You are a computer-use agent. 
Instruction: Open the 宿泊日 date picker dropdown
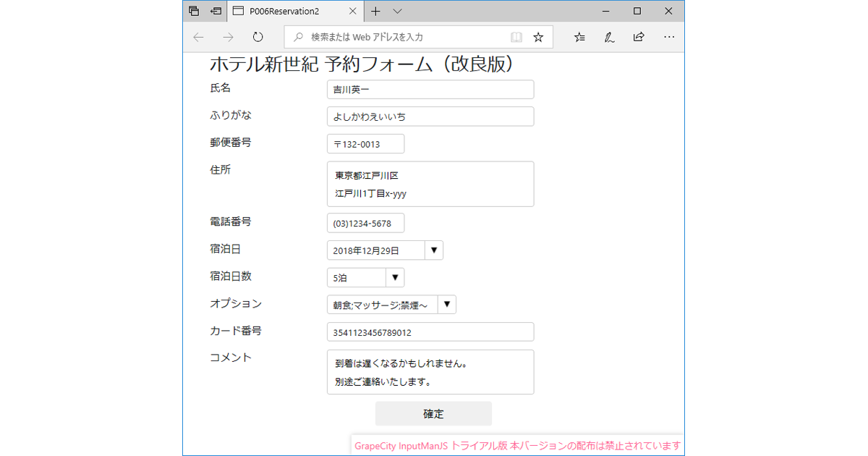coord(433,250)
